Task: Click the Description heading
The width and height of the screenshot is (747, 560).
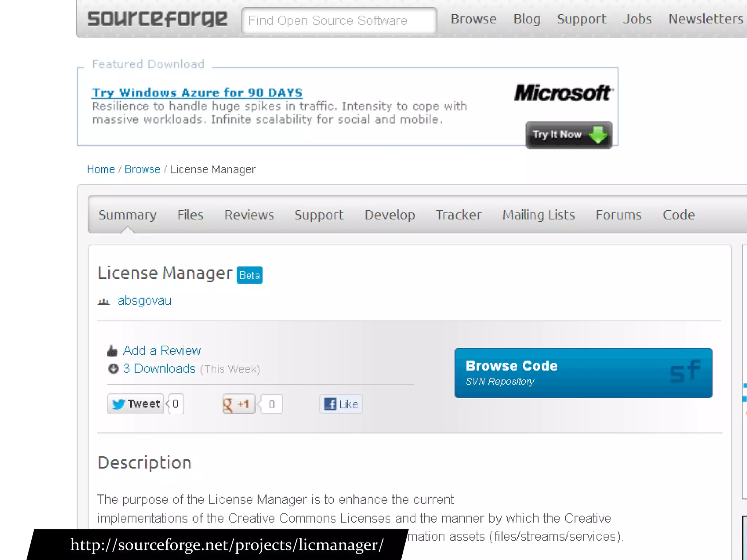Action: tap(144, 463)
